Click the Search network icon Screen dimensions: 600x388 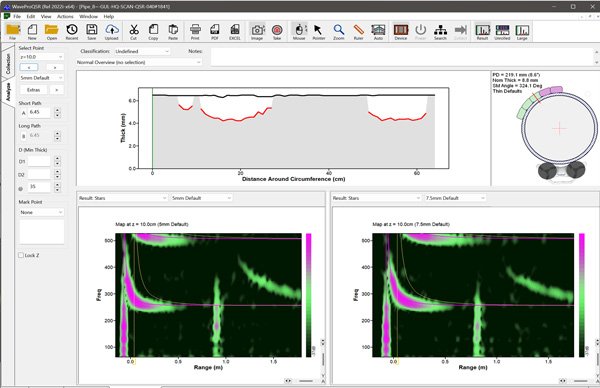(440, 31)
